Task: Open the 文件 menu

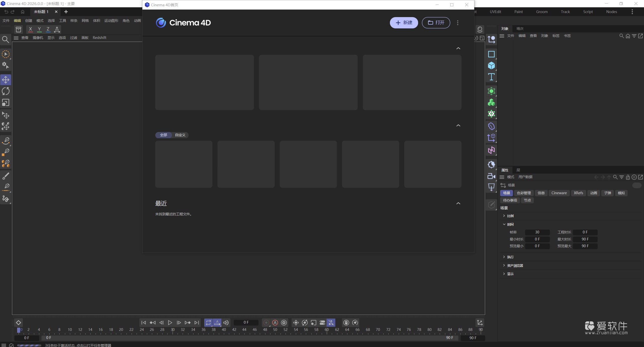Action: (x=6, y=21)
